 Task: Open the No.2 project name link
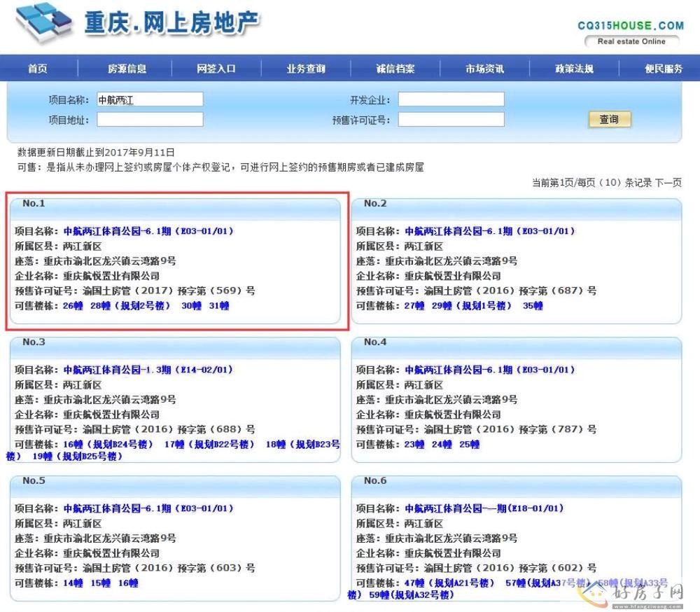[x=490, y=231]
